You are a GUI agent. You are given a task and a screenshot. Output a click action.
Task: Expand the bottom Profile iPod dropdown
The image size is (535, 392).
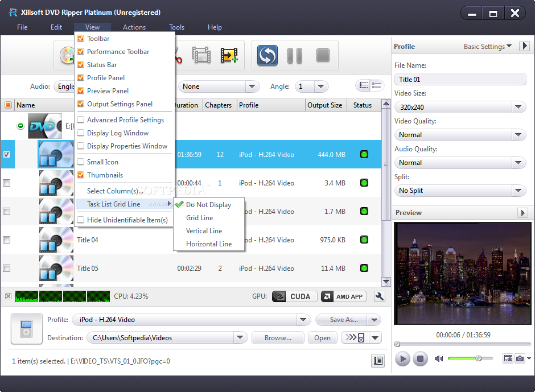303,320
